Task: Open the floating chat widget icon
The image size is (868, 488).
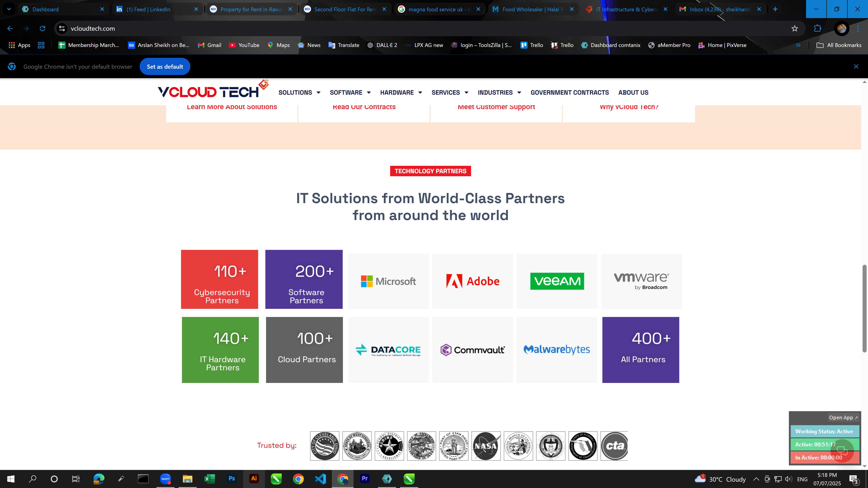Action: click(x=842, y=451)
